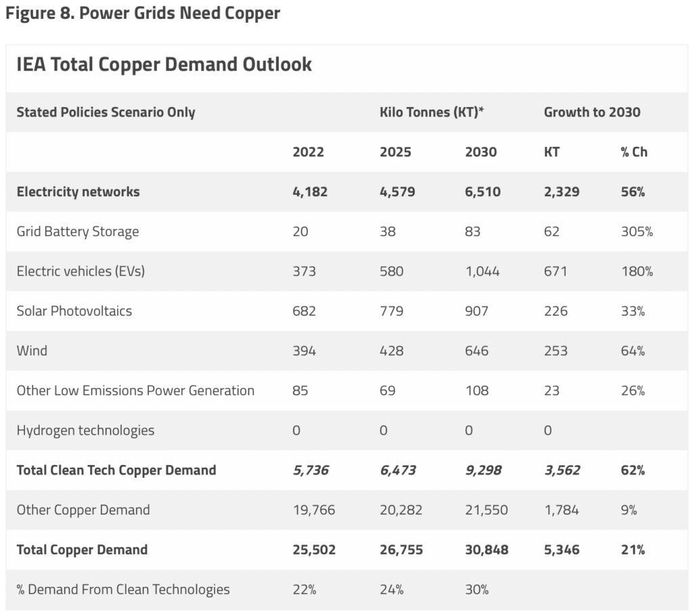This screenshot has width=693, height=616.
Task: Select the 'Hydrogen technologies' row label
Action: pyautogui.click(x=86, y=431)
